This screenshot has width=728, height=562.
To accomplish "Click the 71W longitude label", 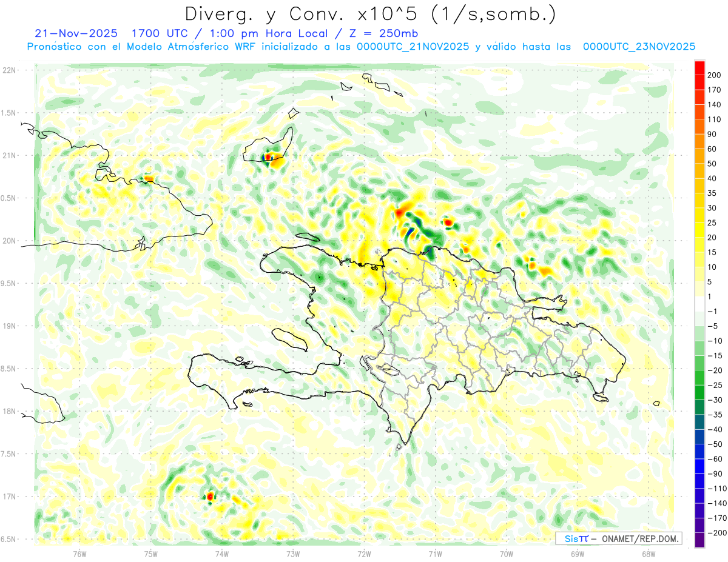I will (x=435, y=554).
